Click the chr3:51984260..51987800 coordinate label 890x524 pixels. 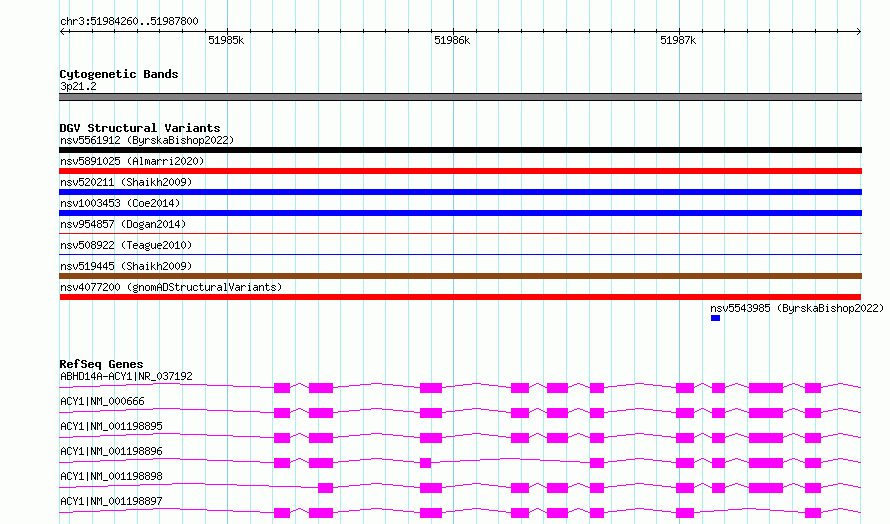point(129,22)
